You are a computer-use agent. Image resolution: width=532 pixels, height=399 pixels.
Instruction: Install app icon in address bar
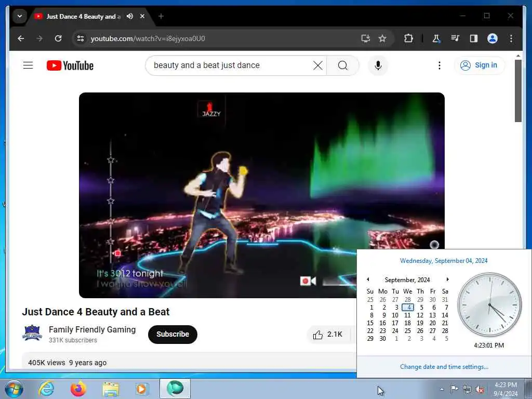(365, 38)
